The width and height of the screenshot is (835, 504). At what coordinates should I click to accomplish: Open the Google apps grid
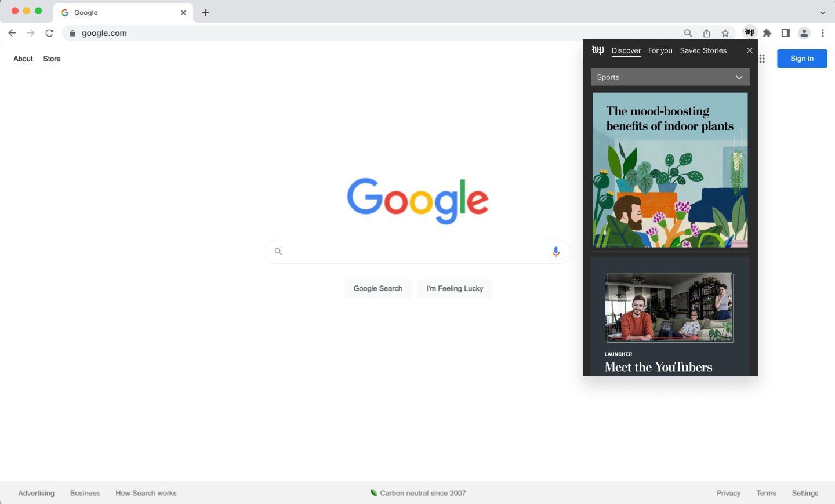pos(762,59)
